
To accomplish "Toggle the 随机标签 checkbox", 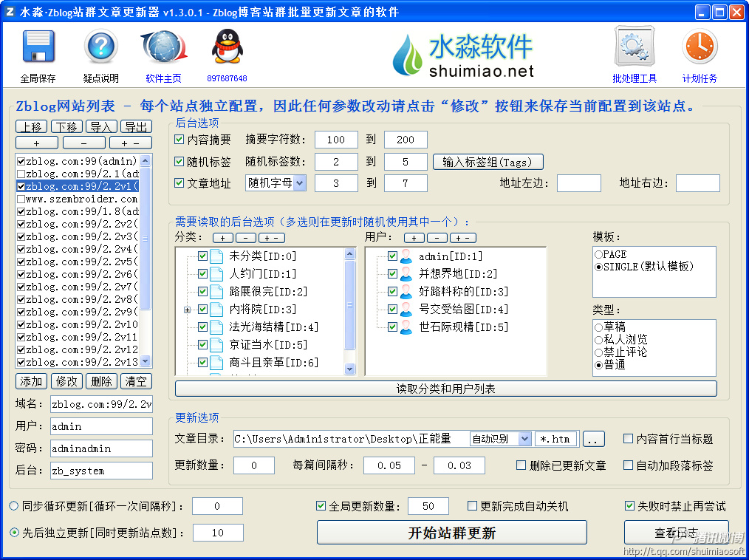I will (x=179, y=162).
